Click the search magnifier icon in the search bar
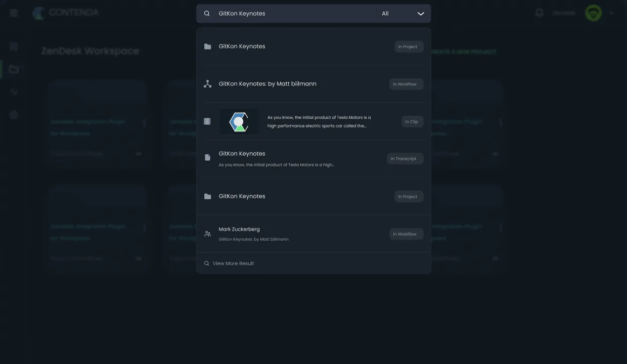 point(207,14)
